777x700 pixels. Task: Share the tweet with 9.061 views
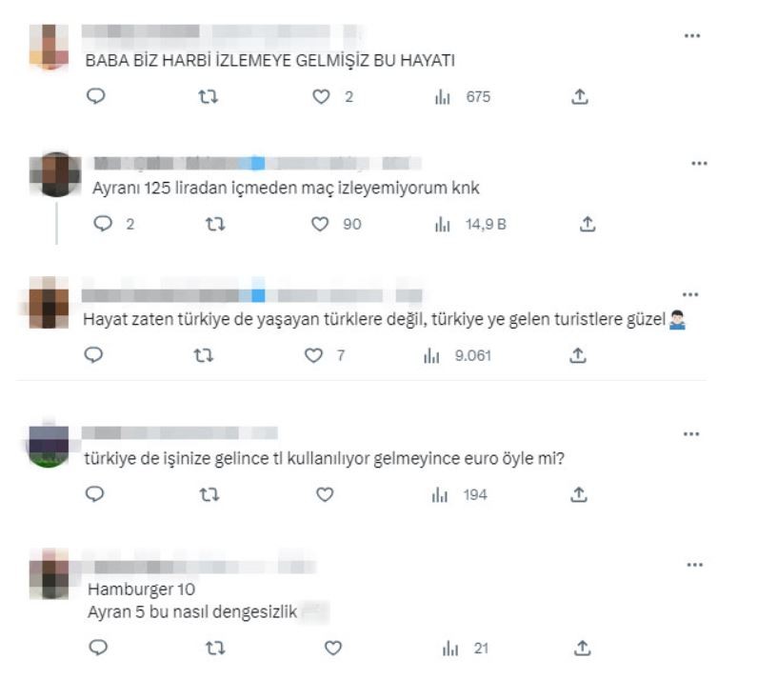tap(578, 355)
